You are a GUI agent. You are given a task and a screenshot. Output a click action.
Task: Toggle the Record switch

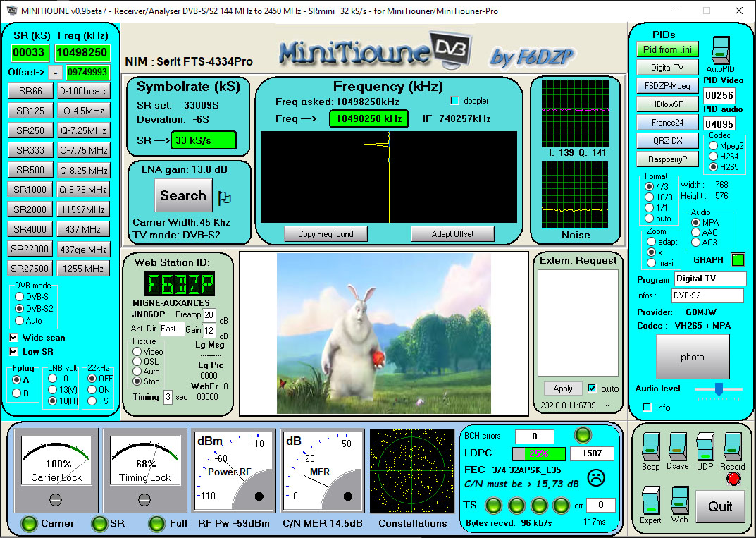pyautogui.click(x=732, y=446)
